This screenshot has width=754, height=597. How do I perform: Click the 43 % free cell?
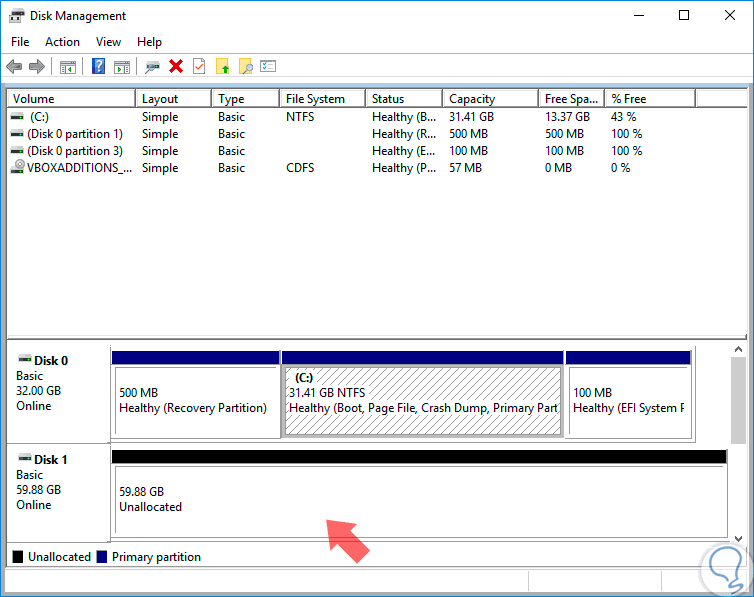point(623,117)
